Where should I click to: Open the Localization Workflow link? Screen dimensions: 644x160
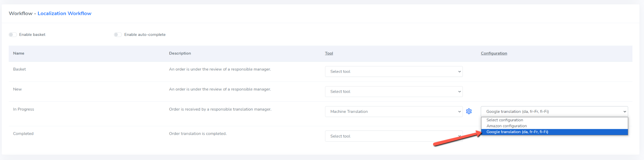(64, 13)
